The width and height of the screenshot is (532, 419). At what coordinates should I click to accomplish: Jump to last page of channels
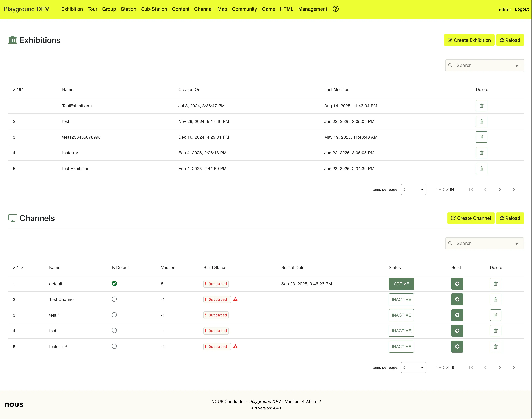[514, 367]
